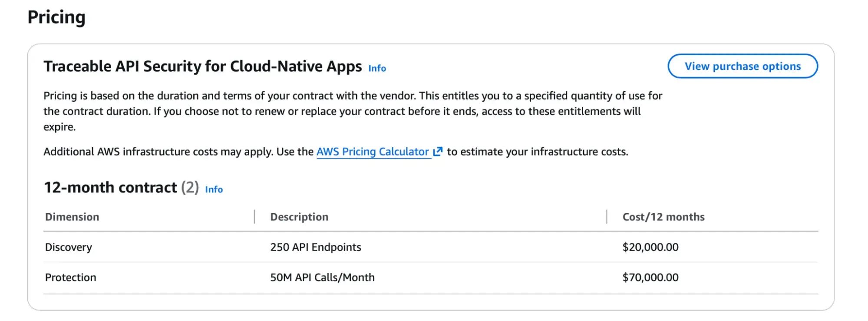Select the Dimension column header
Viewport: 868px width, 321px height.
(72, 217)
